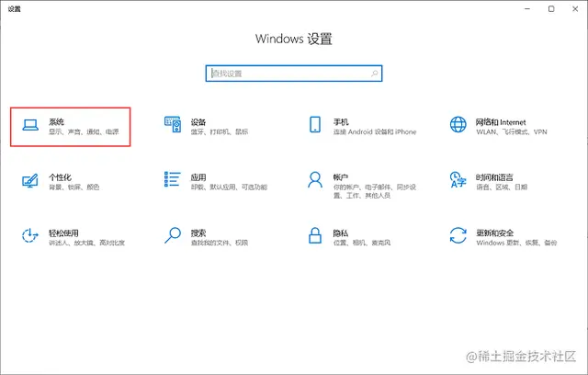Open the 隐私 category title

pos(341,233)
